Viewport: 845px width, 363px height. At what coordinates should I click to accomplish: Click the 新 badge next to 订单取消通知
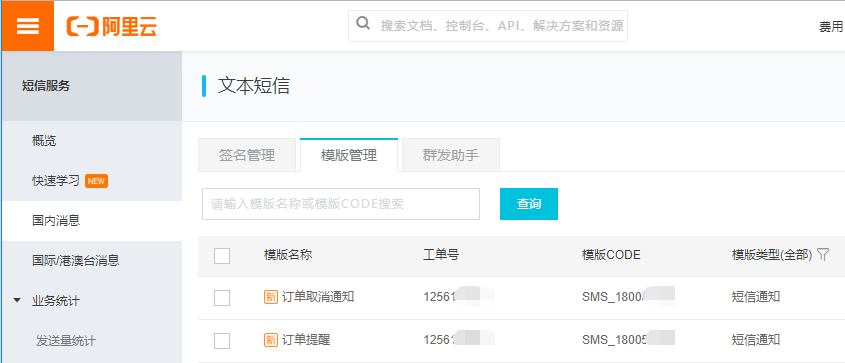pyautogui.click(x=271, y=297)
